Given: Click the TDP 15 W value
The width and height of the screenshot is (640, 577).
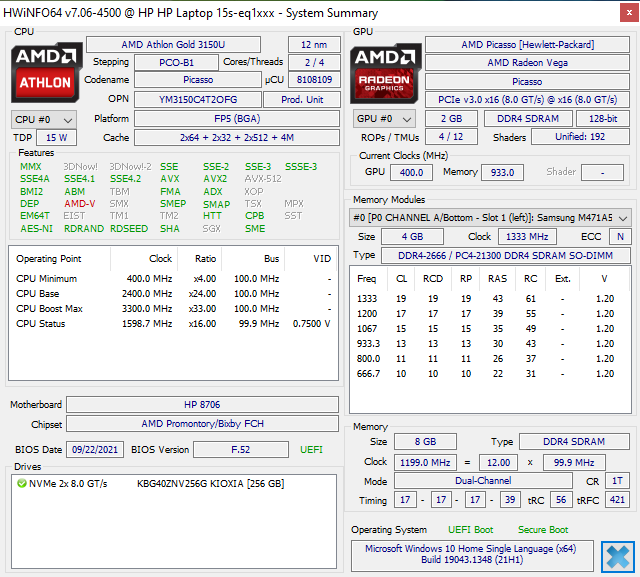Looking at the screenshot, I should coord(56,138).
